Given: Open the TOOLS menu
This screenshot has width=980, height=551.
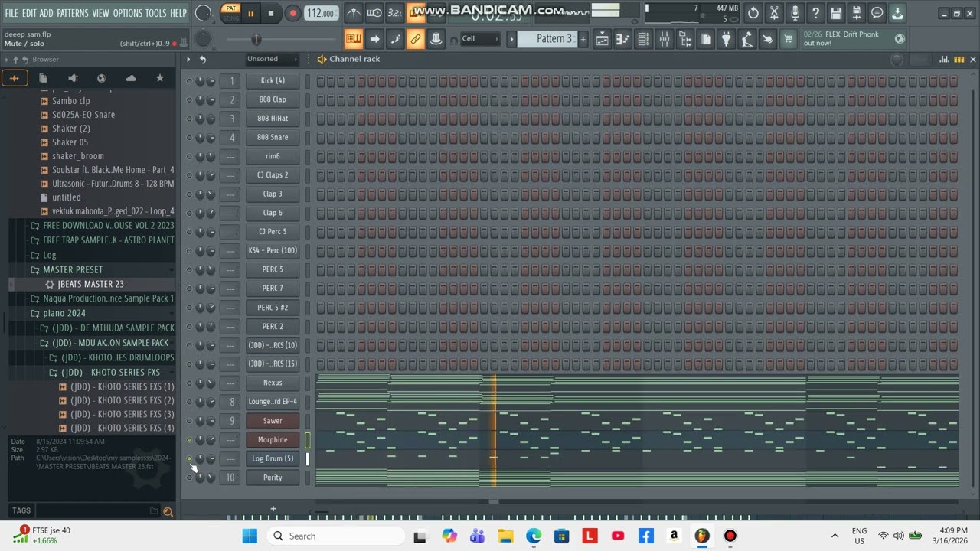Looking at the screenshot, I should (156, 13).
